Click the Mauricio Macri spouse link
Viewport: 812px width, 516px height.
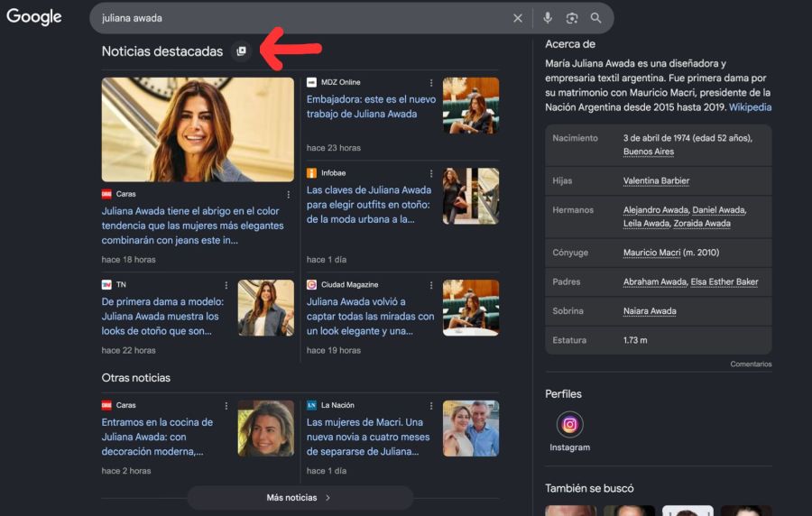point(651,253)
